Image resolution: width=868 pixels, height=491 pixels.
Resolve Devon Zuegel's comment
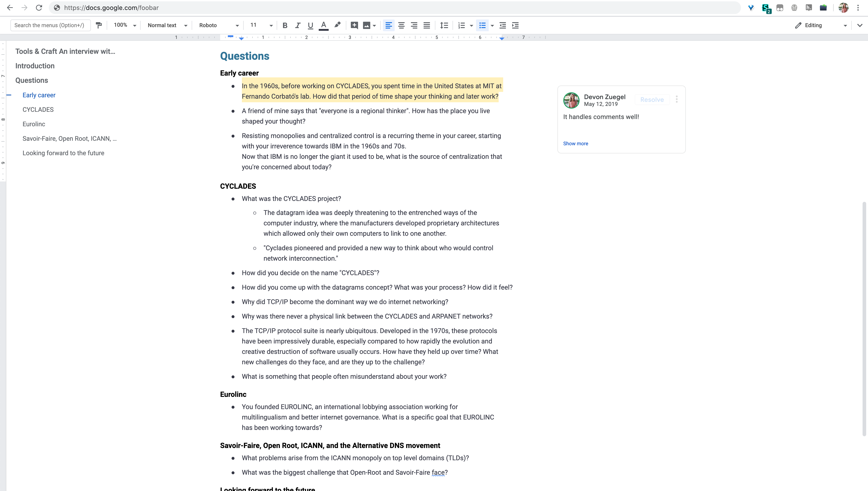[652, 100]
